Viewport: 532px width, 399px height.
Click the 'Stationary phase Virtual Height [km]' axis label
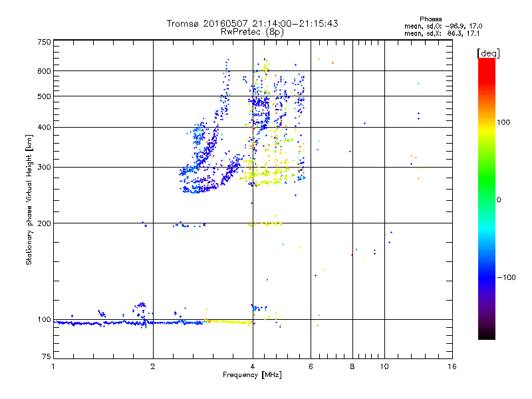pyautogui.click(x=29, y=199)
